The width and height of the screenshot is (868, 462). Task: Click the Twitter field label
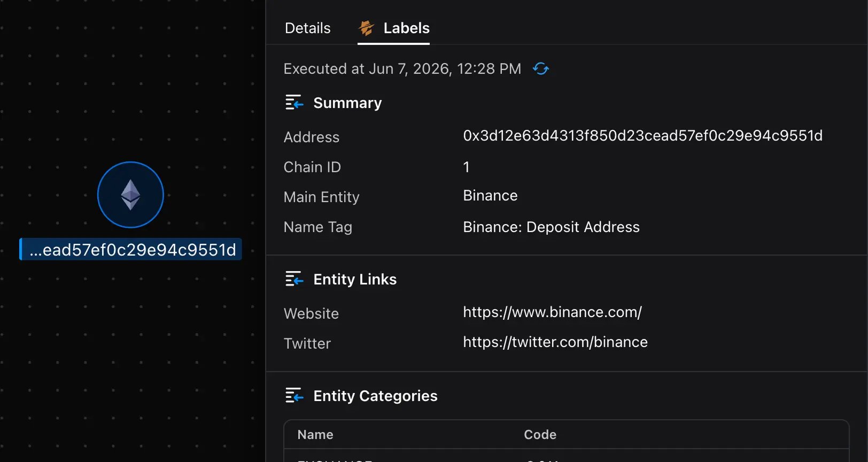307,344
